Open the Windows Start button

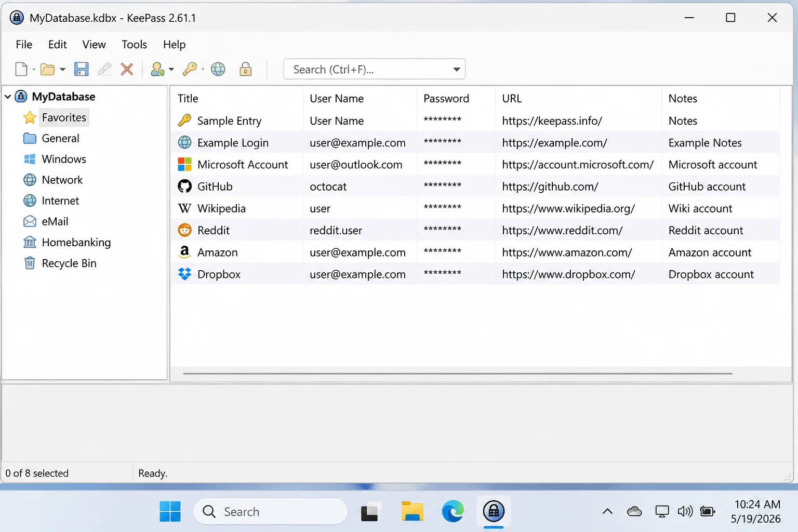click(170, 512)
